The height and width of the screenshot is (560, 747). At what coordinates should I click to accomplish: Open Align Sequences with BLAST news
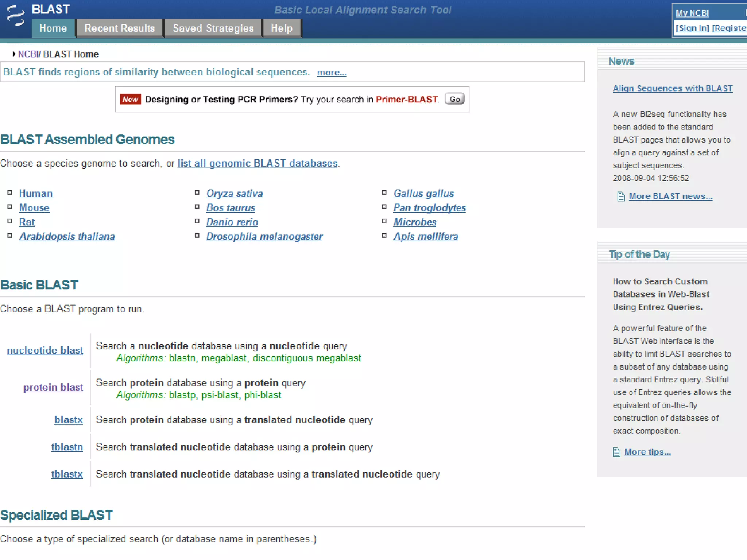pos(672,89)
